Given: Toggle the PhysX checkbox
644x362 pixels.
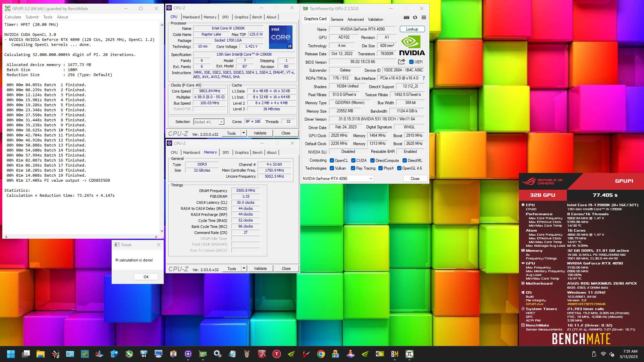Looking at the screenshot, I should pos(380,168).
